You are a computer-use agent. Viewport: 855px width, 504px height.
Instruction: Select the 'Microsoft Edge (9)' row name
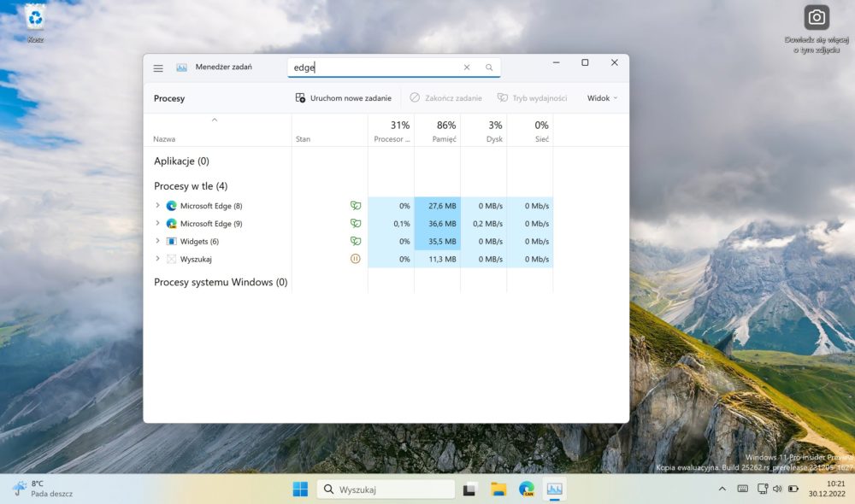pyautogui.click(x=211, y=224)
